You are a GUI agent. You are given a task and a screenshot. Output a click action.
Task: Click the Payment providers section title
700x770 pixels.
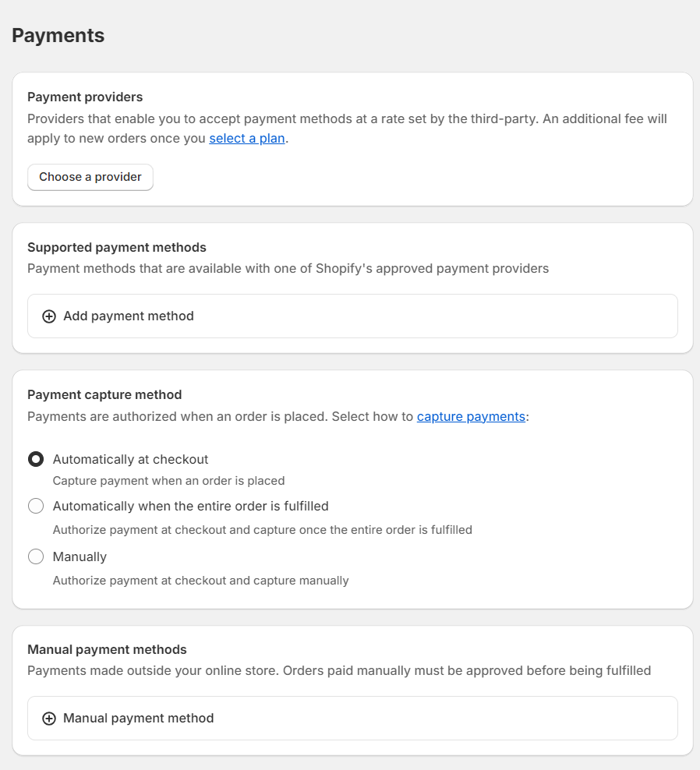point(85,97)
